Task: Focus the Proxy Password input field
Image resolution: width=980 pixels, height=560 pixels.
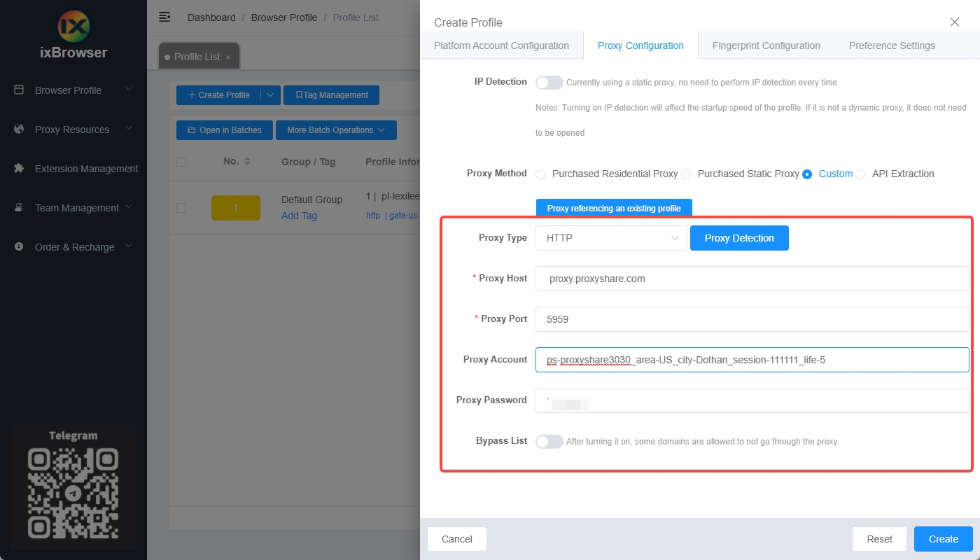Action: click(752, 400)
